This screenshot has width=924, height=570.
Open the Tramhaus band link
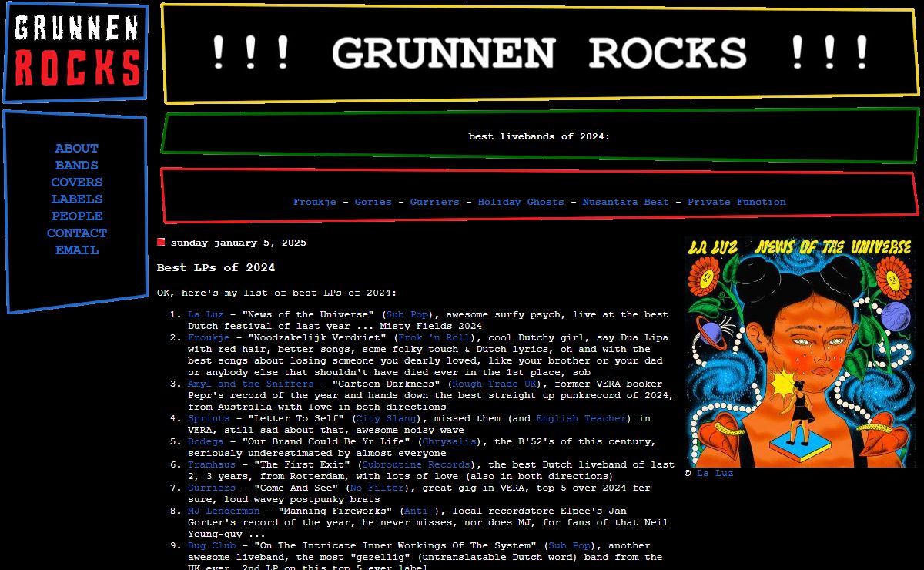212,464
